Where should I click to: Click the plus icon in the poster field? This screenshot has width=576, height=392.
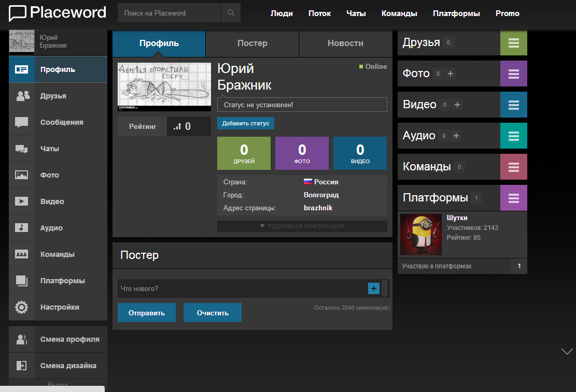(x=374, y=288)
